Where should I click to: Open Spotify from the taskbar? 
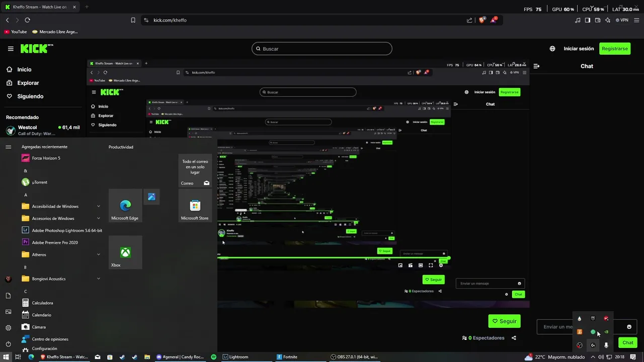[x=214, y=357]
